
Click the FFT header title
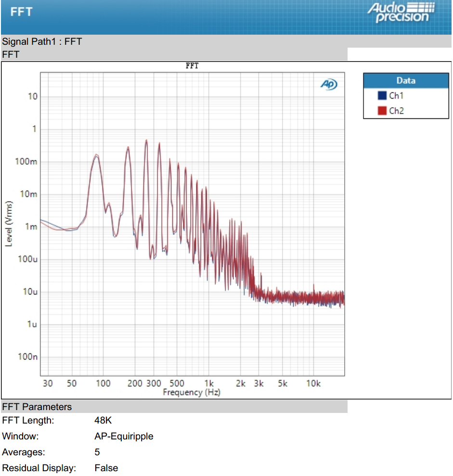21,12
